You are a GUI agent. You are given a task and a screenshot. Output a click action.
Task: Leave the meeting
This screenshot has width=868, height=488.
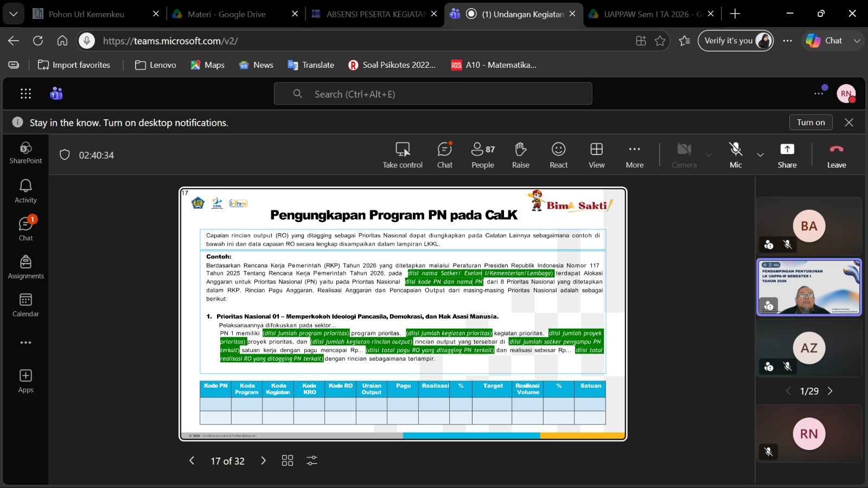[x=837, y=155]
